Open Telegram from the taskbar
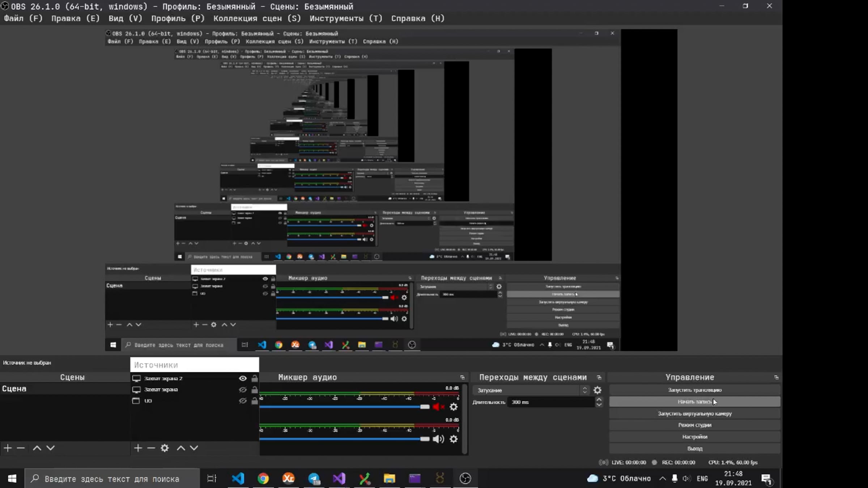 [314, 479]
